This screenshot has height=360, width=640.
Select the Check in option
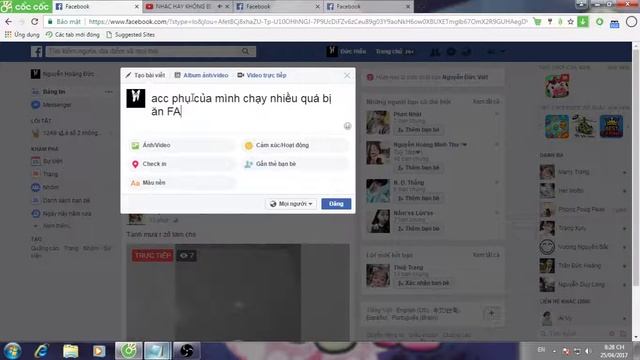point(182,164)
